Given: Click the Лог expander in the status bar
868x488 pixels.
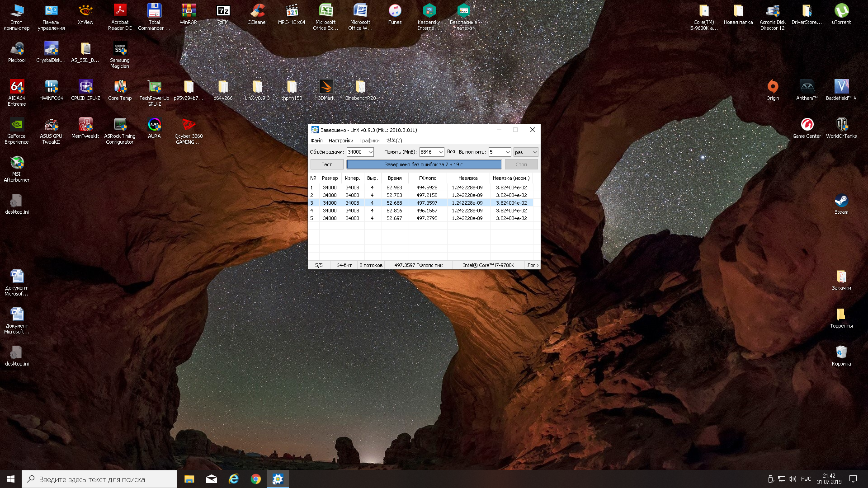Looking at the screenshot, I should pyautogui.click(x=533, y=265).
